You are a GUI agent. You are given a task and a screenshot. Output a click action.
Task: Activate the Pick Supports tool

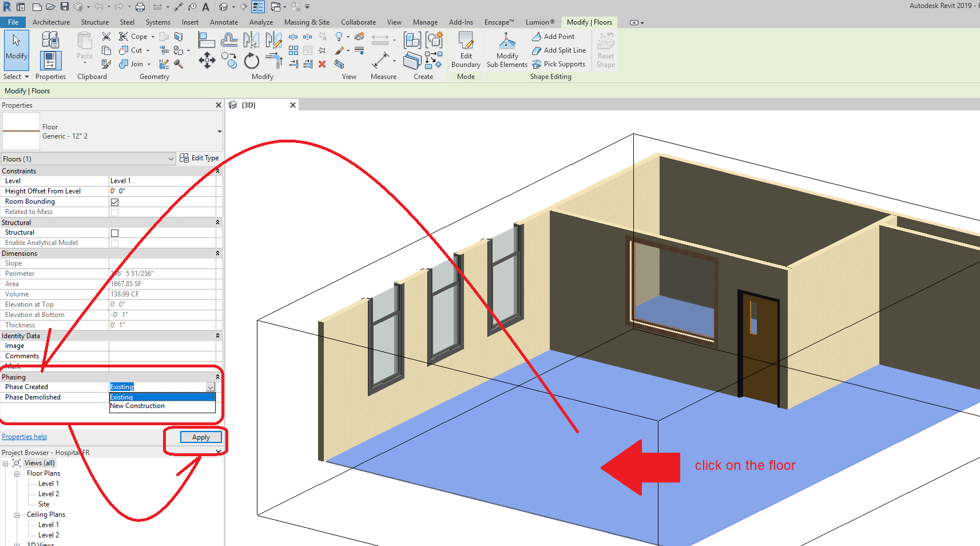tap(559, 64)
